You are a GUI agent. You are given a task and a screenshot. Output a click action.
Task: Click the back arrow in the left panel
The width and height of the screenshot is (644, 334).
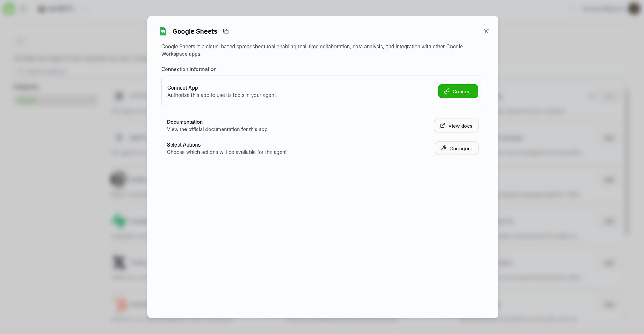[x=20, y=41]
